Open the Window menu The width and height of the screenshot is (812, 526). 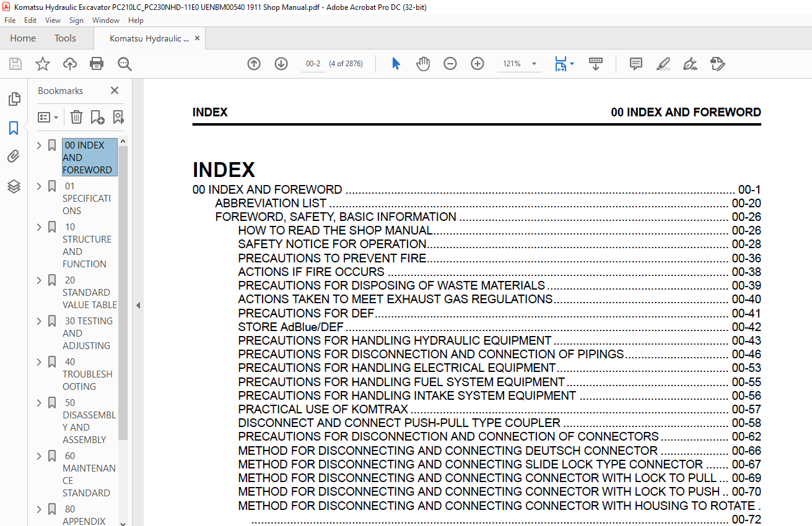pyautogui.click(x=106, y=20)
